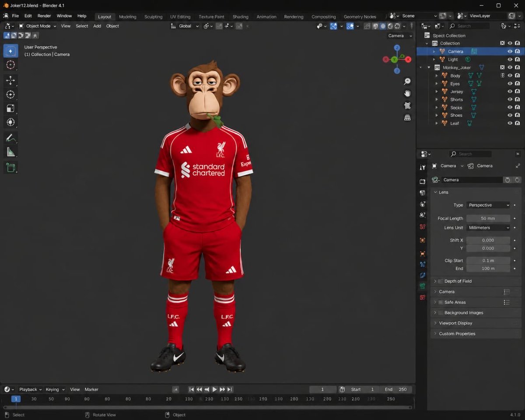
Task: Select the Annotate pencil tool
Action: pos(10,138)
